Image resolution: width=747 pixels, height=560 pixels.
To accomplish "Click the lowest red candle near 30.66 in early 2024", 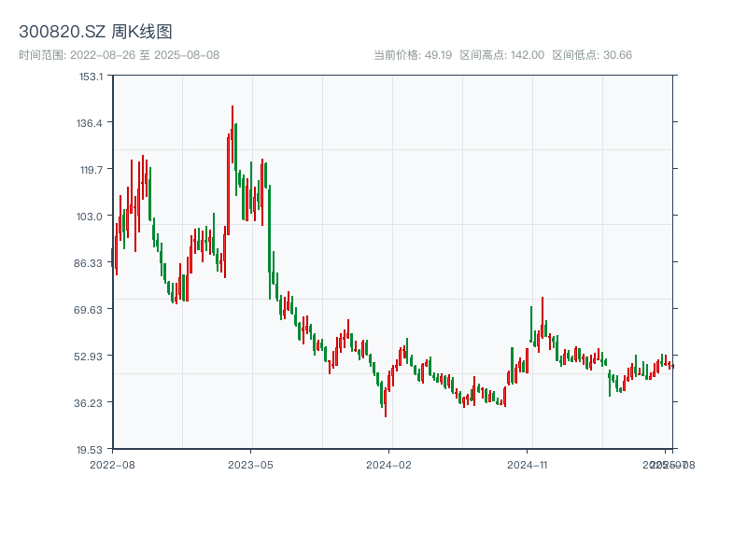I will [386, 402].
